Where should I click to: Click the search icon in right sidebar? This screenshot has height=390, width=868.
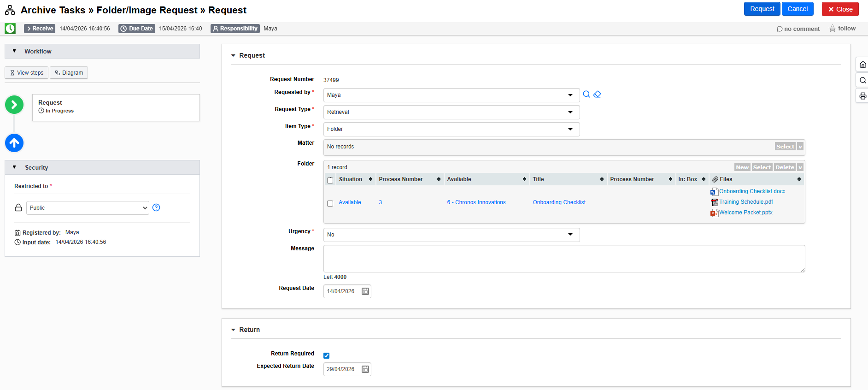coord(862,80)
